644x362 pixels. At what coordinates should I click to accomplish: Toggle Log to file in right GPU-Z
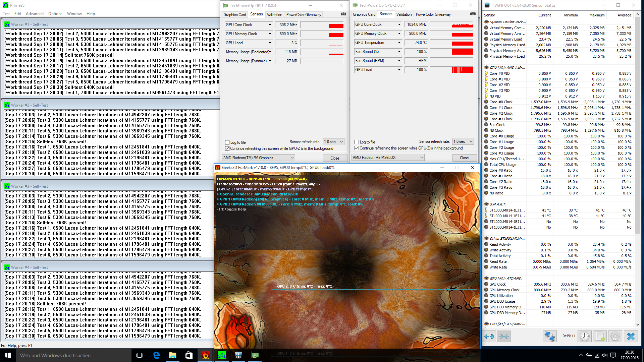point(357,142)
